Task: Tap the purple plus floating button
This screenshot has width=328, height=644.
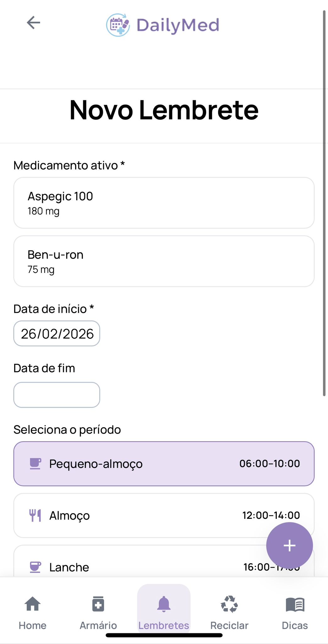Action: pos(289,546)
